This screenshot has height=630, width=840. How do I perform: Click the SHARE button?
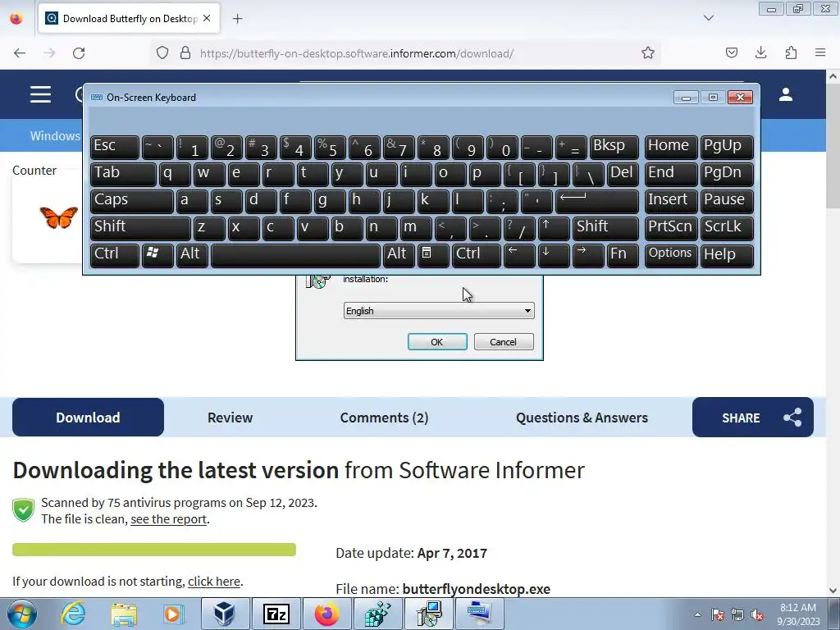[x=753, y=418]
